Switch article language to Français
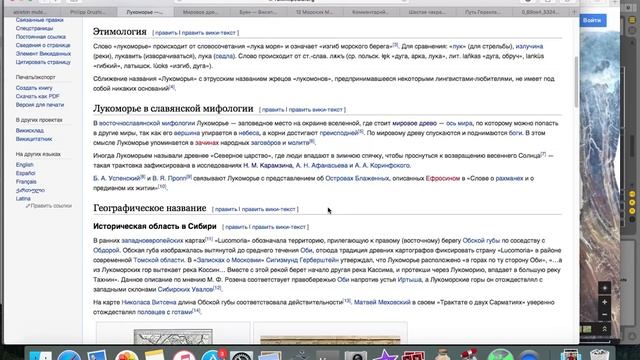The width and height of the screenshot is (640, 360). click(26, 182)
